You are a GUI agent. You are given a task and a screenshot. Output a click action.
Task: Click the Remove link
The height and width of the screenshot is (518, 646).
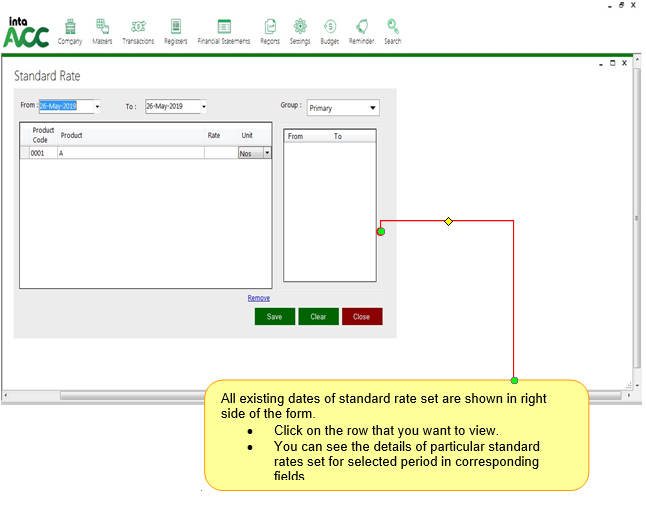click(259, 298)
